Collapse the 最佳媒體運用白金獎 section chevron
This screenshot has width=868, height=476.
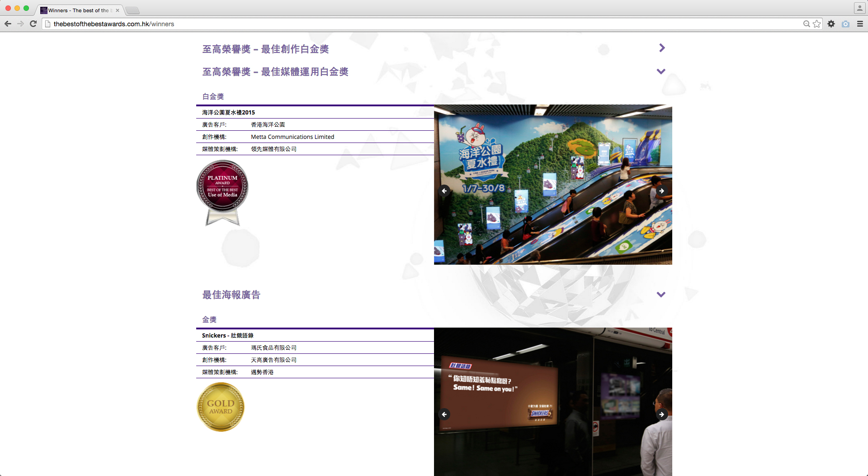coord(661,71)
